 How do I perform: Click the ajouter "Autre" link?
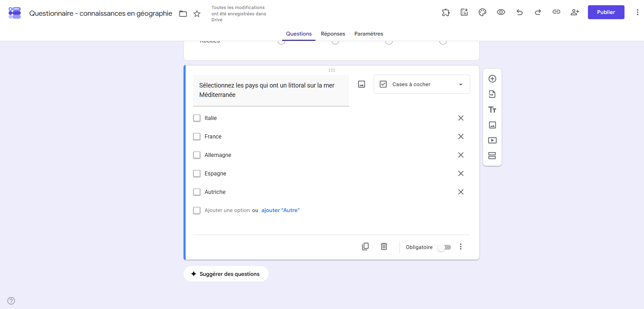pos(280,210)
